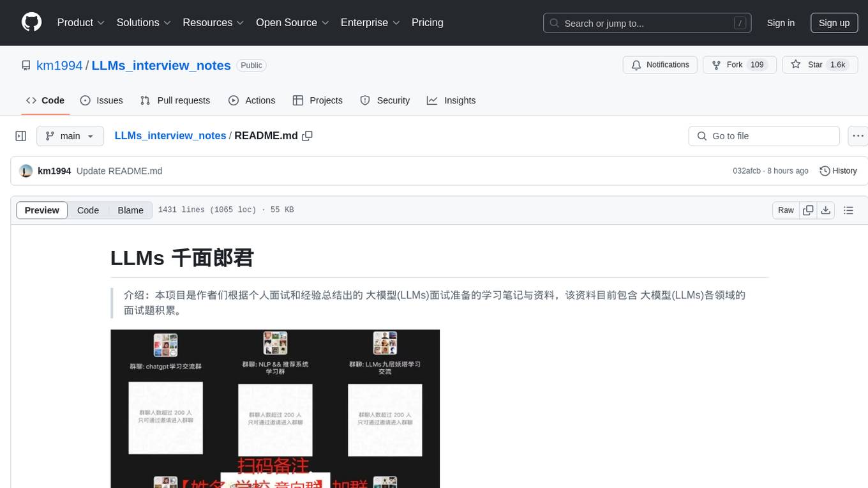Open the LLMs_interview_notes repository link
Viewport: 868px width, 488px height.
(x=161, y=65)
